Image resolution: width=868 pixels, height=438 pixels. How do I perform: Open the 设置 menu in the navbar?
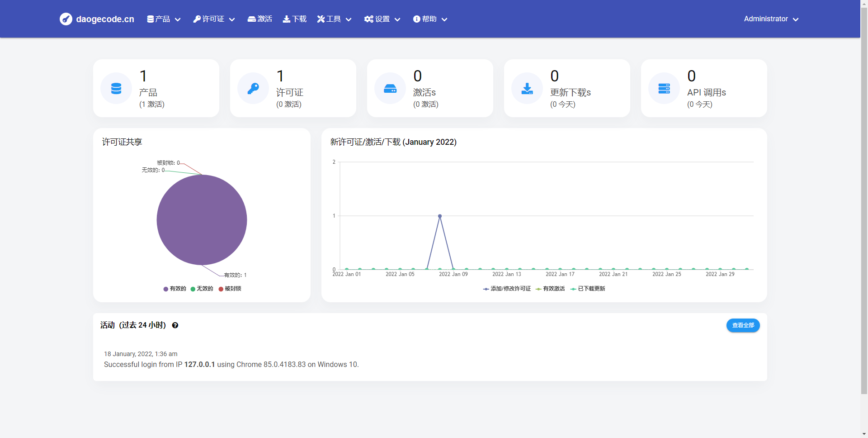382,19
